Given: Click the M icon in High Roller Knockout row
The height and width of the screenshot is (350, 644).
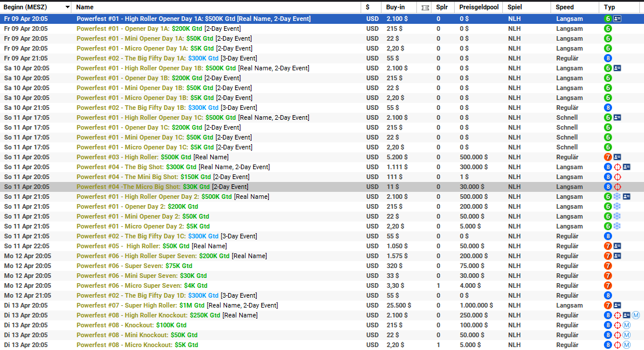Looking at the screenshot, I should 636,315.
